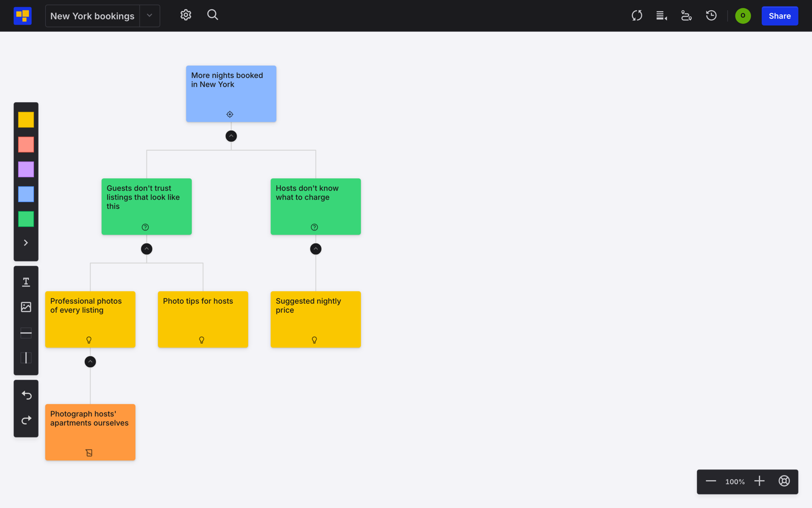Click the undo arrow icon
Image resolution: width=812 pixels, height=508 pixels.
tap(26, 395)
